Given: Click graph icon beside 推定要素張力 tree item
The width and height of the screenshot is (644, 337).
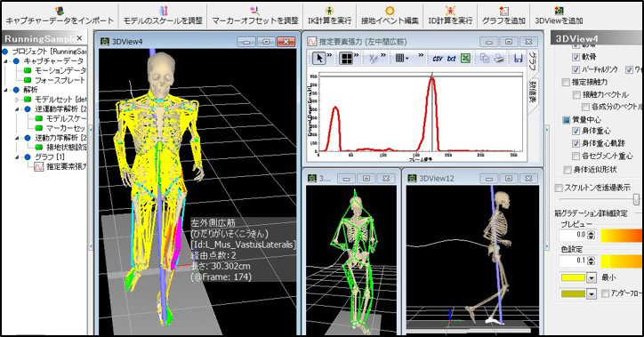Looking at the screenshot, I should click(x=38, y=166).
